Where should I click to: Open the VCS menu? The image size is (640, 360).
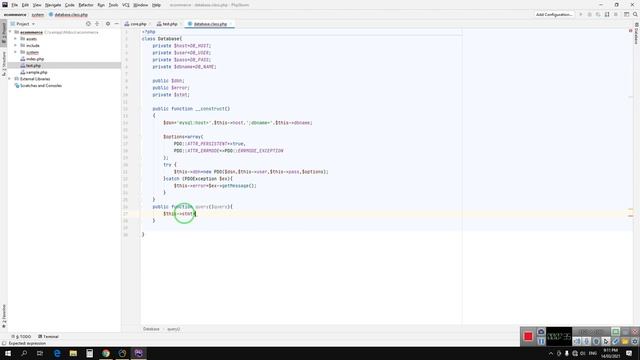[x=126, y=5]
